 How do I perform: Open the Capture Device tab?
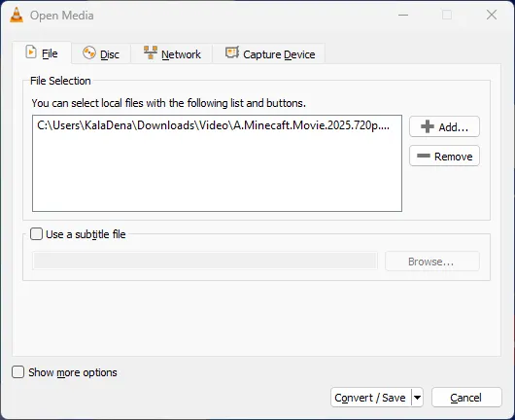[x=269, y=53]
